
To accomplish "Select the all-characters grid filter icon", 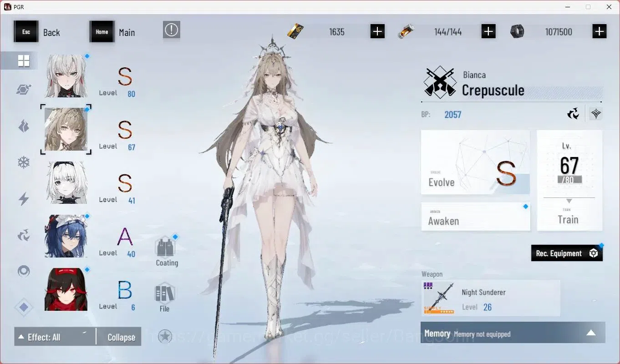I will (24, 61).
